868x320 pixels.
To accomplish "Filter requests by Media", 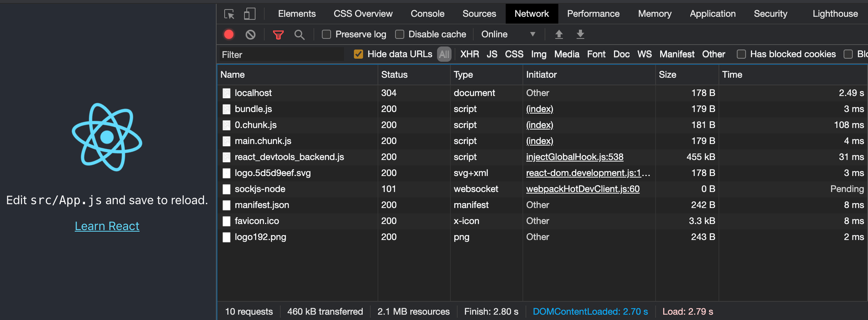I will point(567,54).
